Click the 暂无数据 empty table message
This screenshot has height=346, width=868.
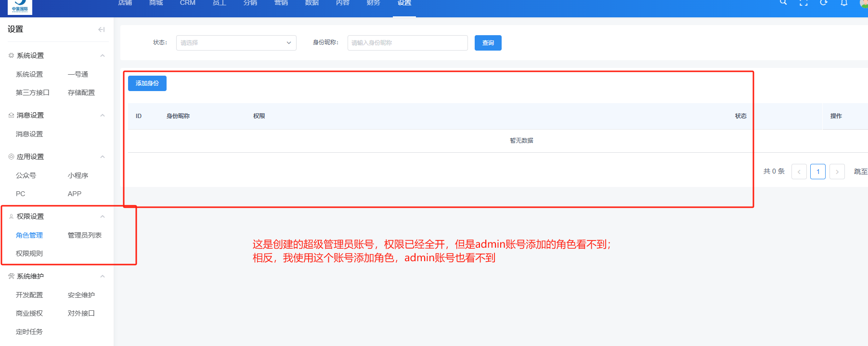coord(521,141)
